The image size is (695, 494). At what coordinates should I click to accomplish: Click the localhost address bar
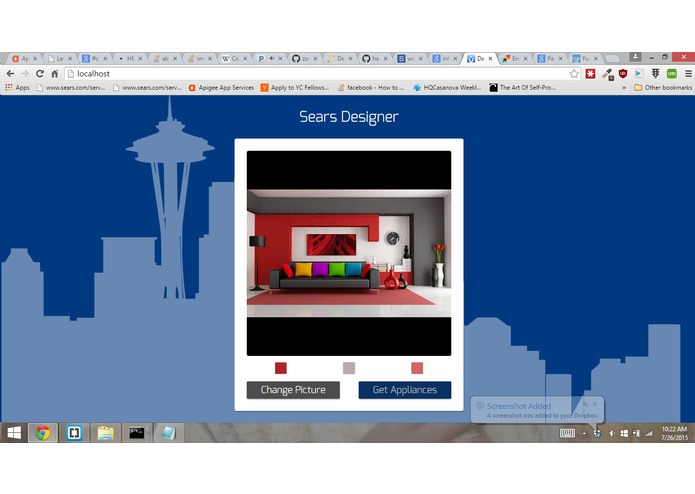click(322, 74)
